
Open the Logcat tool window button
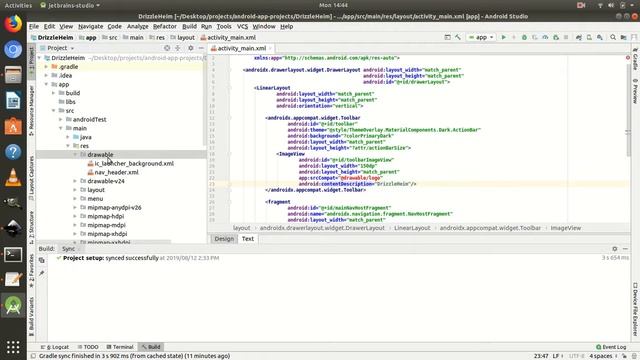point(55,347)
